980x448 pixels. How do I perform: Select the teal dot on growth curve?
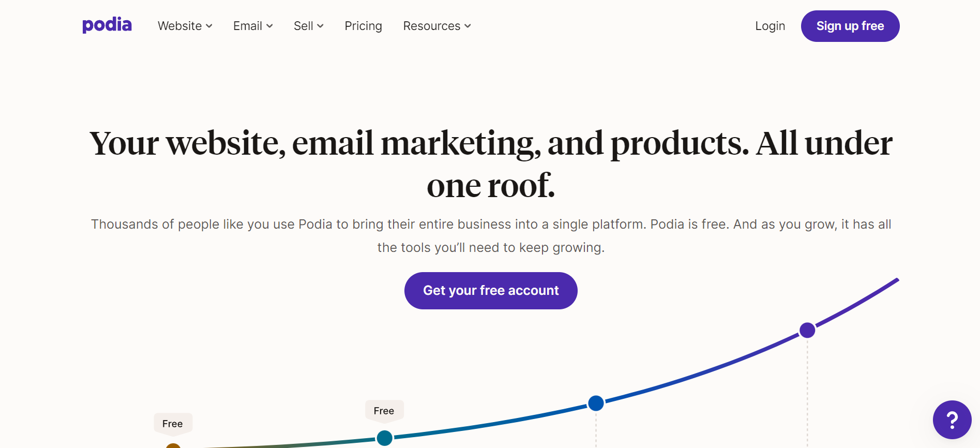coord(384,438)
